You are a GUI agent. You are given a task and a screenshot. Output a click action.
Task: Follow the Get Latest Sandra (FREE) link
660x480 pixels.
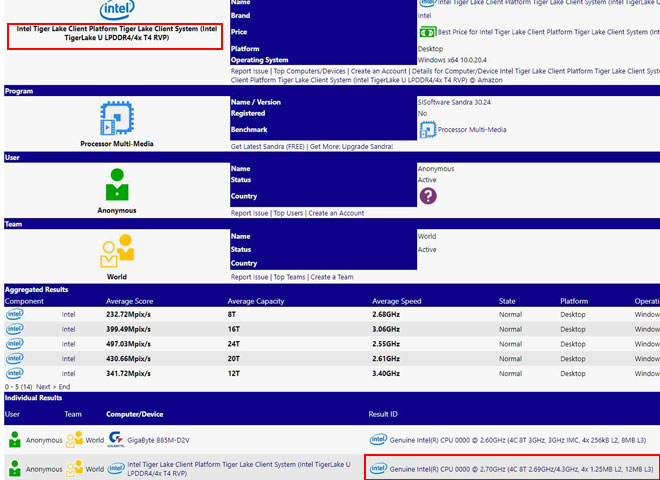(268, 147)
